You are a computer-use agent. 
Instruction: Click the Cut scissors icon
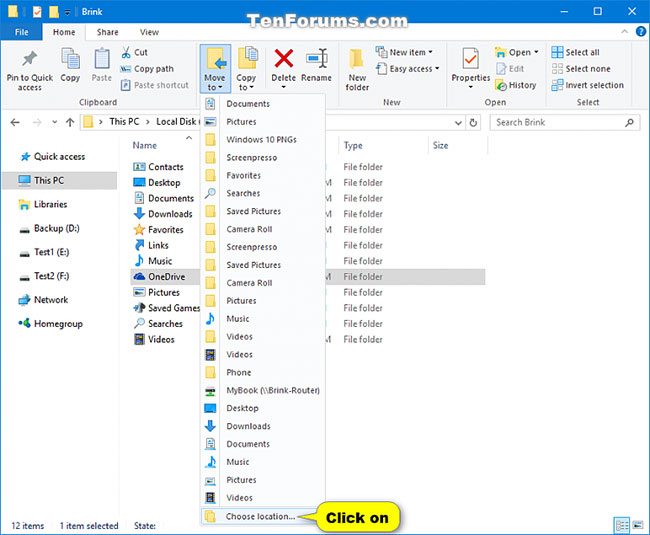(x=126, y=52)
